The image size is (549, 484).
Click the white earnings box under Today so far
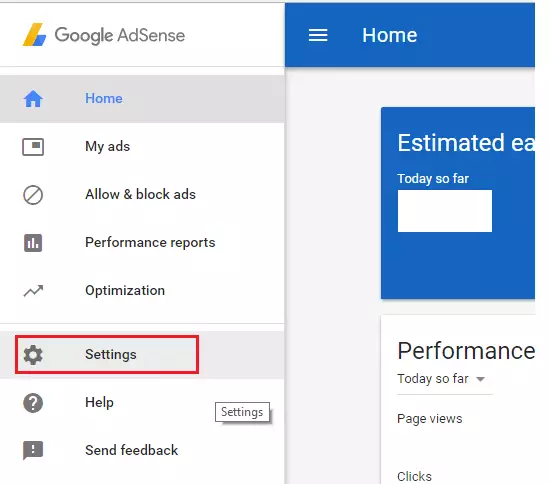pyautogui.click(x=445, y=211)
